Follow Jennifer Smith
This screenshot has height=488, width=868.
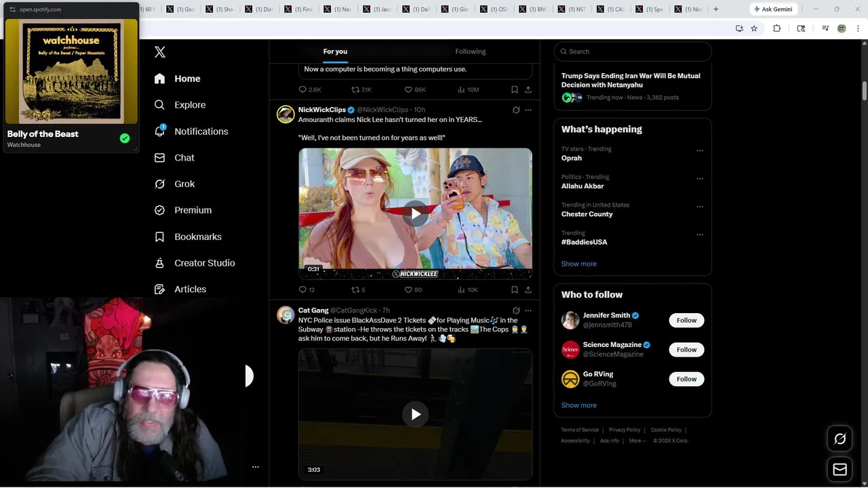tap(686, 321)
